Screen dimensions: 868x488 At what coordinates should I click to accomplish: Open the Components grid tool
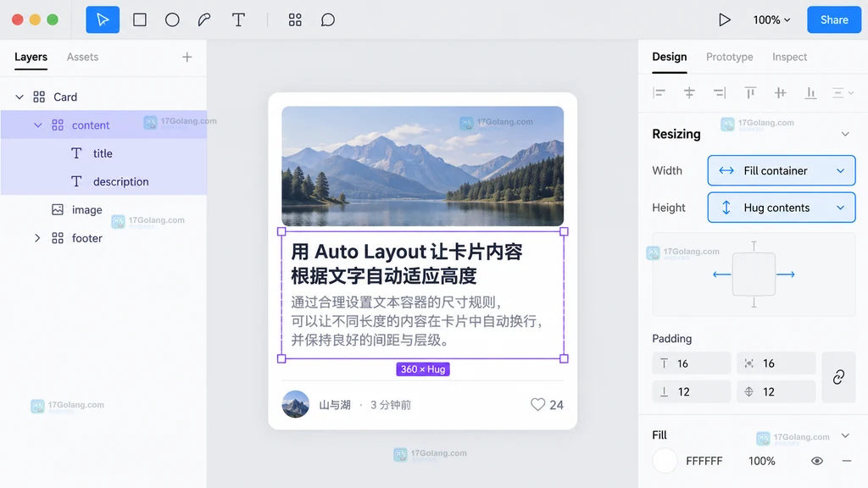[295, 20]
